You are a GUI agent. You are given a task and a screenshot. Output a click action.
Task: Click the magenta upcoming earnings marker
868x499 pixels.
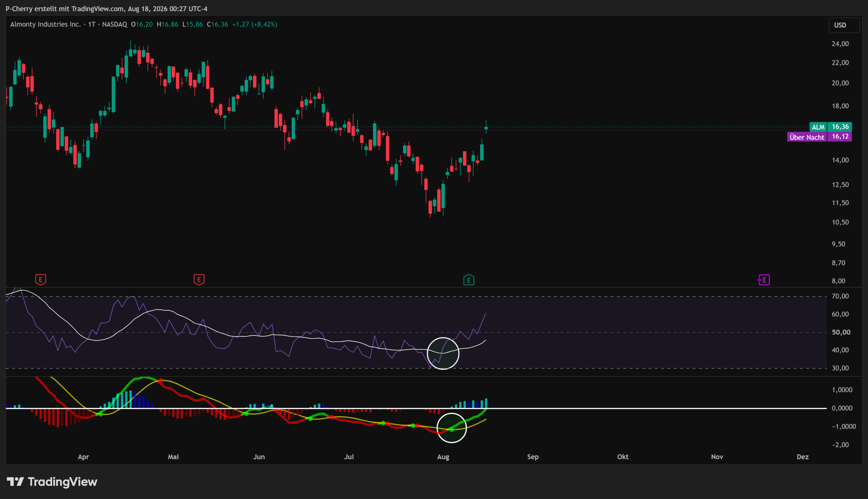pyautogui.click(x=764, y=280)
